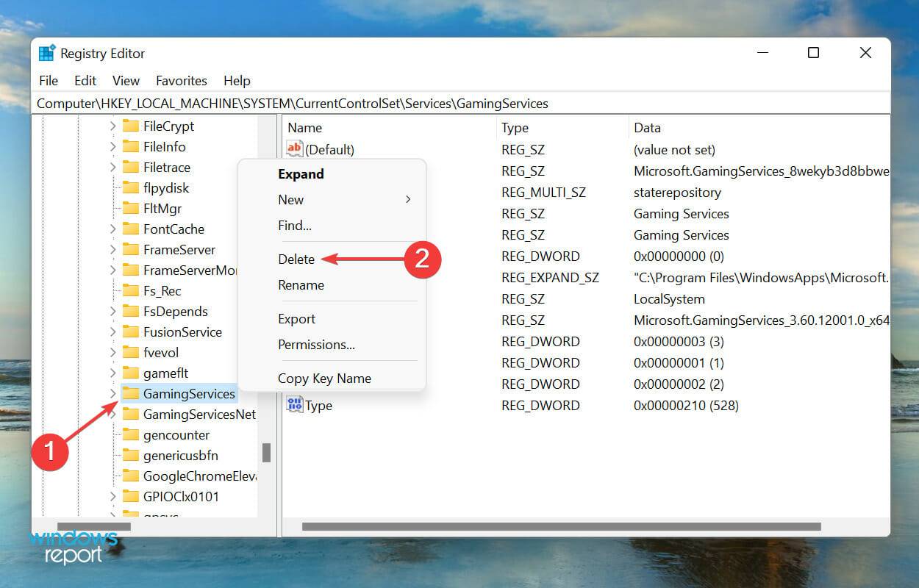Viewport: 919px width, 588px height.
Task: Click the FontCache folder icon
Action: [x=132, y=229]
